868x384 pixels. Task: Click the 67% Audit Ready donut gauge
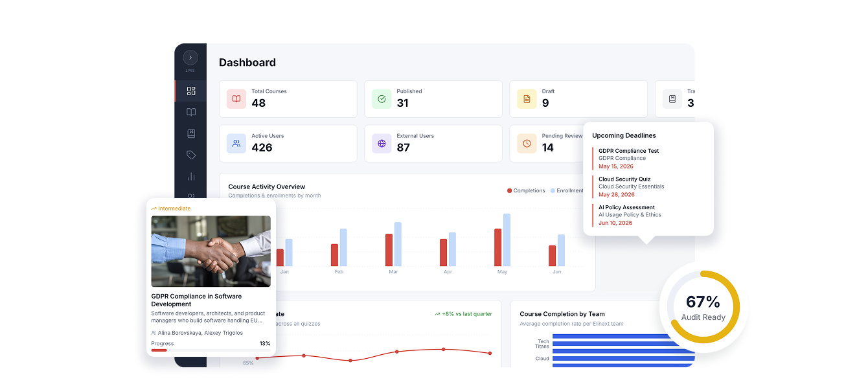pyautogui.click(x=704, y=307)
